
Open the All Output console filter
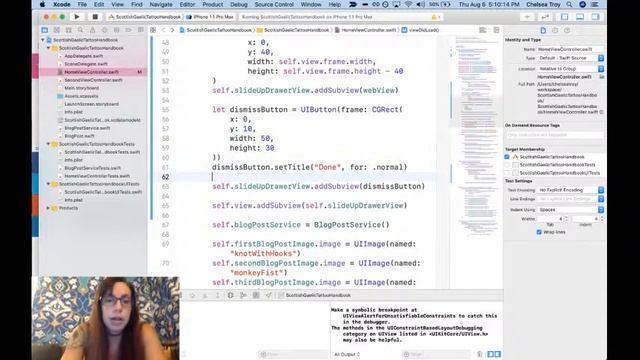347,354
